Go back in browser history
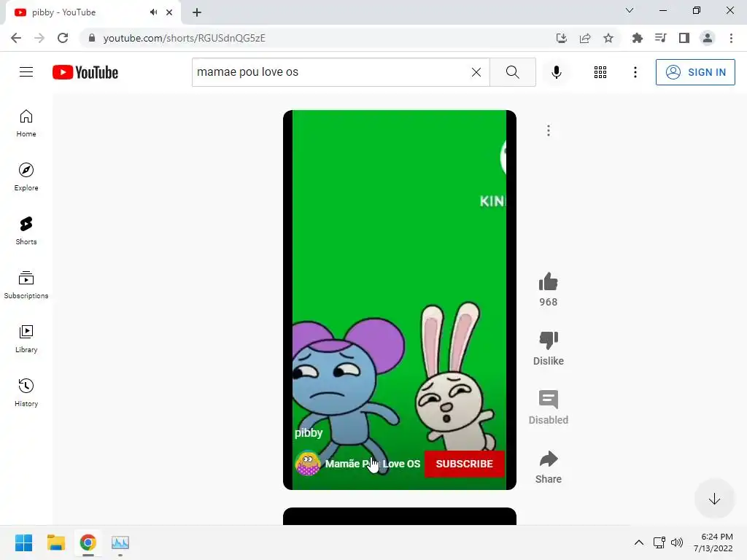Viewport: 747px width, 560px height. click(16, 38)
